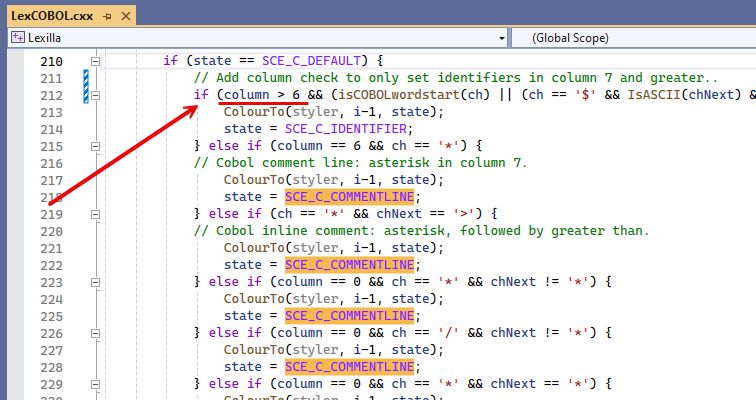Collapse the else-if block at line 223

click(x=95, y=282)
